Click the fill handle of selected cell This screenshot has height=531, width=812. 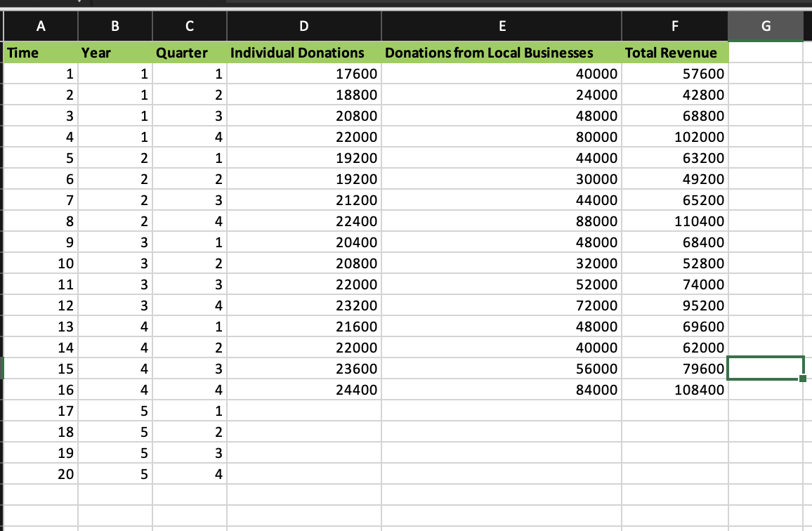[803, 379]
